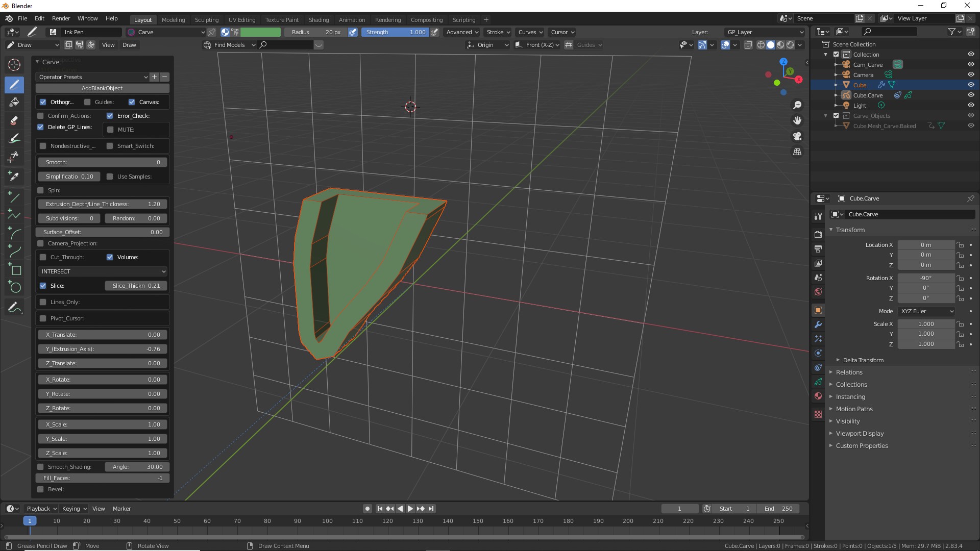Enable the Cut_Through checkbox
The image size is (980, 551).
pyautogui.click(x=43, y=257)
